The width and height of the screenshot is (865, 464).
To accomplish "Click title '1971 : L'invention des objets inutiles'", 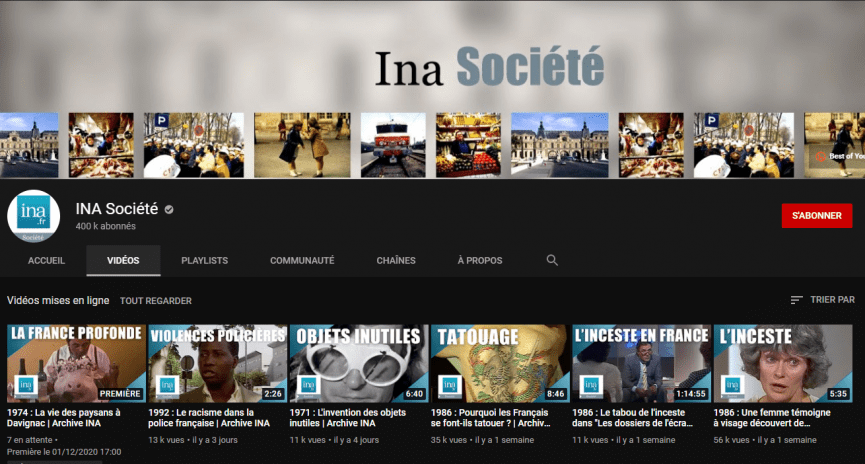I will [348, 418].
